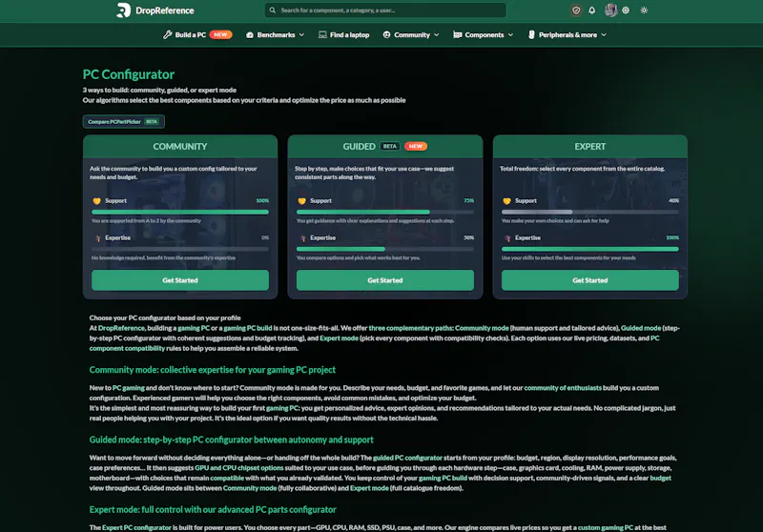The height and width of the screenshot is (532, 763).
Task: Click the heart icon in Community card Support
Action: click(97, 201)
